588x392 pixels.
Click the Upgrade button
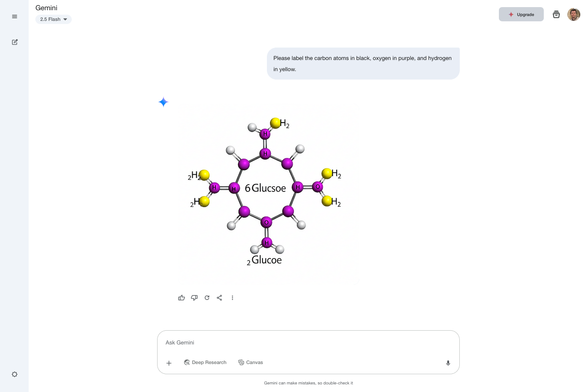[x=521, y=14]
